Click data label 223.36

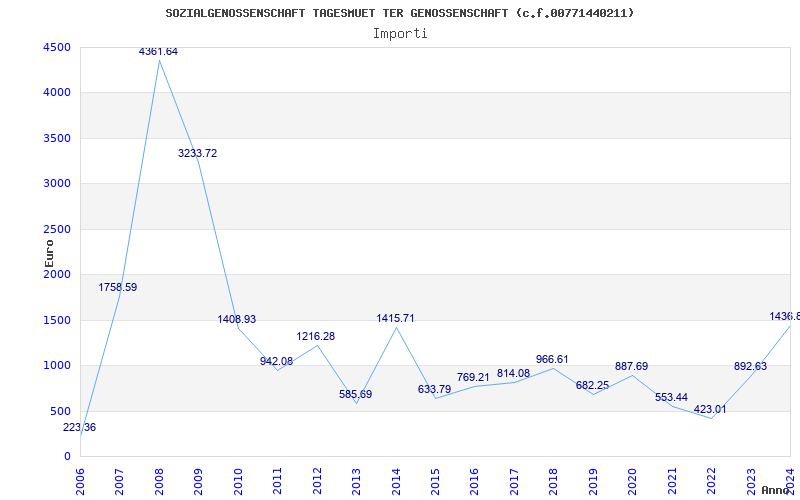tap(80, 428)
